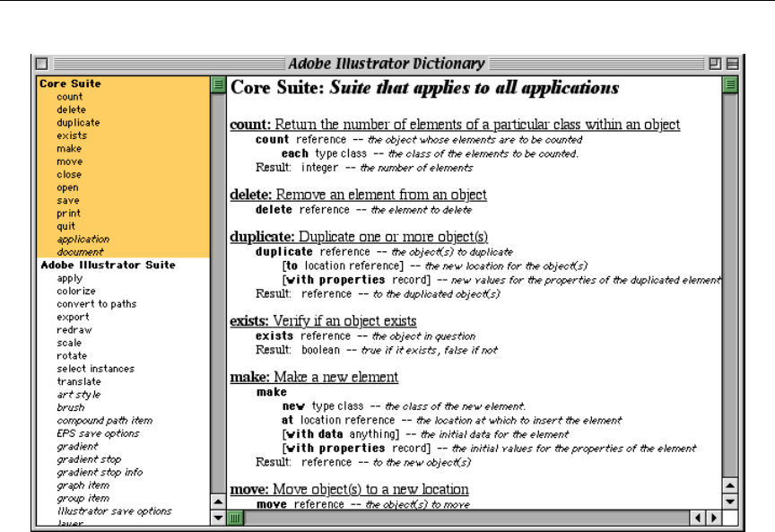Image resolution: width=775 pixels, height=532 pixels.
Task: Click 'duplicate: Duplicate one or more' heading
Action: point(359,237)
